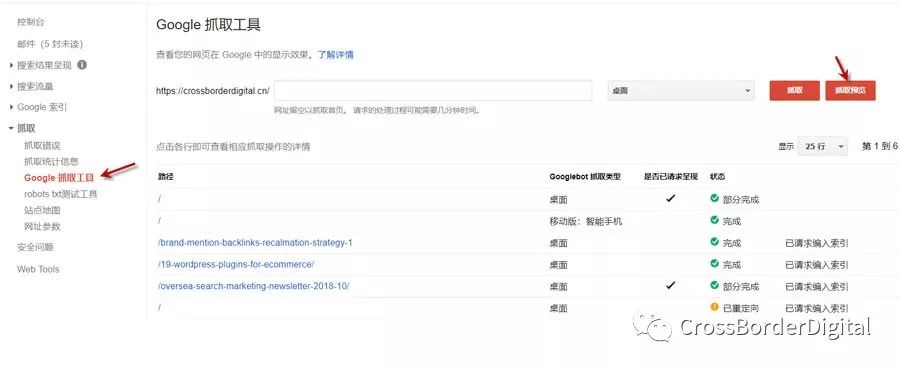Click the red 抓取 button
900x369 pixels.
[794, 91]
